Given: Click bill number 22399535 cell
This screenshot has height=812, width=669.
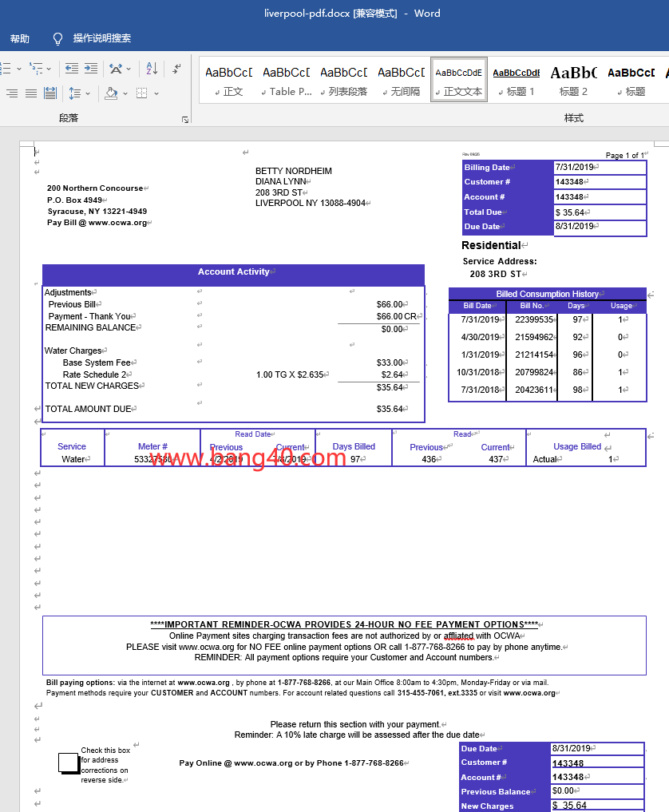Looking at the screenshot, I should click(534, 319).
